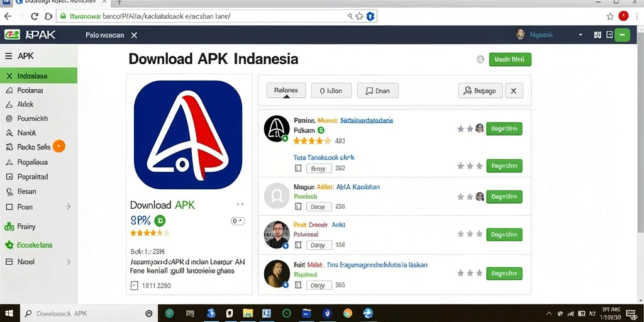Open the Teia Tanaksook oknk link
This screenshot has width=644, height=322.
[x=324, y=157]
